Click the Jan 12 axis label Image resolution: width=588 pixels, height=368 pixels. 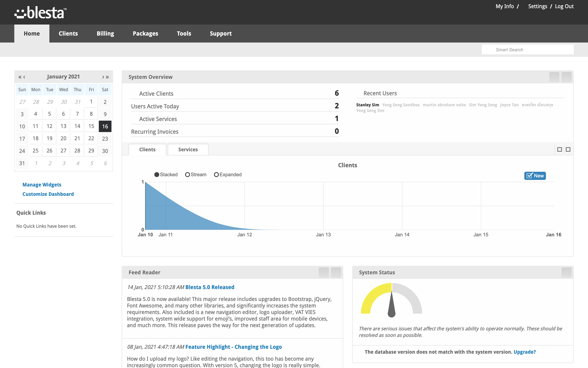[x=244, y=235]
